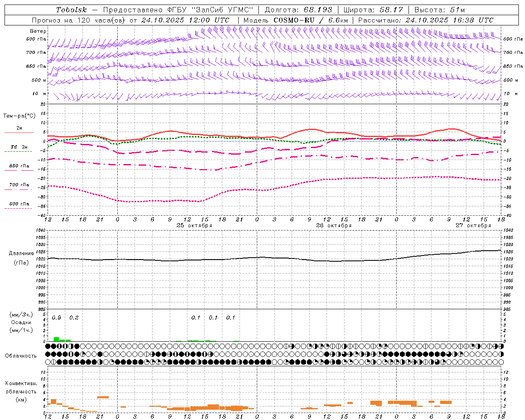Image resolution: width=525 pixels, height=420 pixels.
Task: Click the "Tobolsk" station name in header
Action: pyautogui.click(x=71, y=10)
